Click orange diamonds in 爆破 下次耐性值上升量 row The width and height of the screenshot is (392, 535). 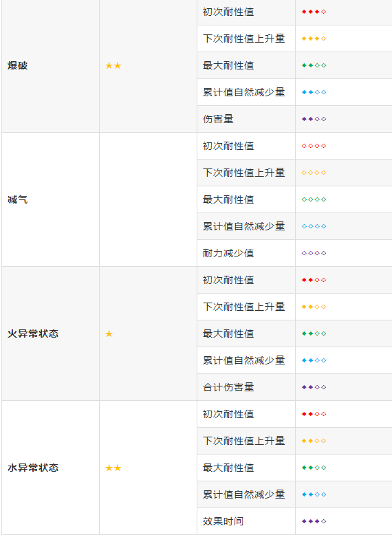tap(314, 39)
